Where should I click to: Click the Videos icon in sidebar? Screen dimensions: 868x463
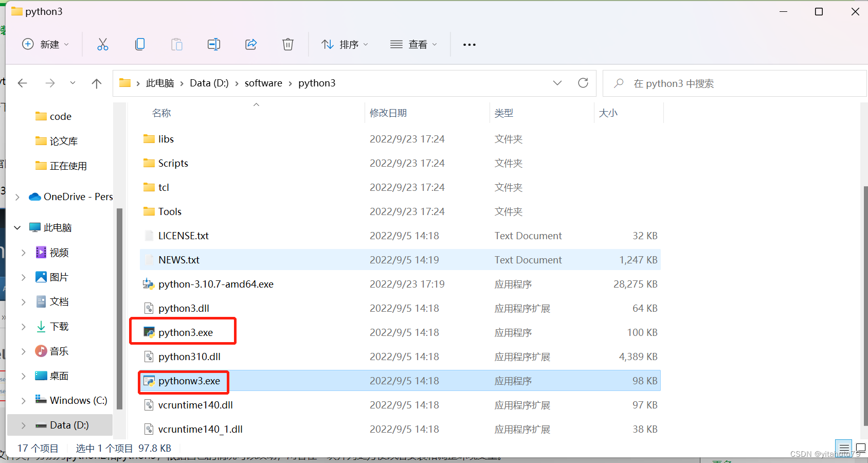pos(41,252)
